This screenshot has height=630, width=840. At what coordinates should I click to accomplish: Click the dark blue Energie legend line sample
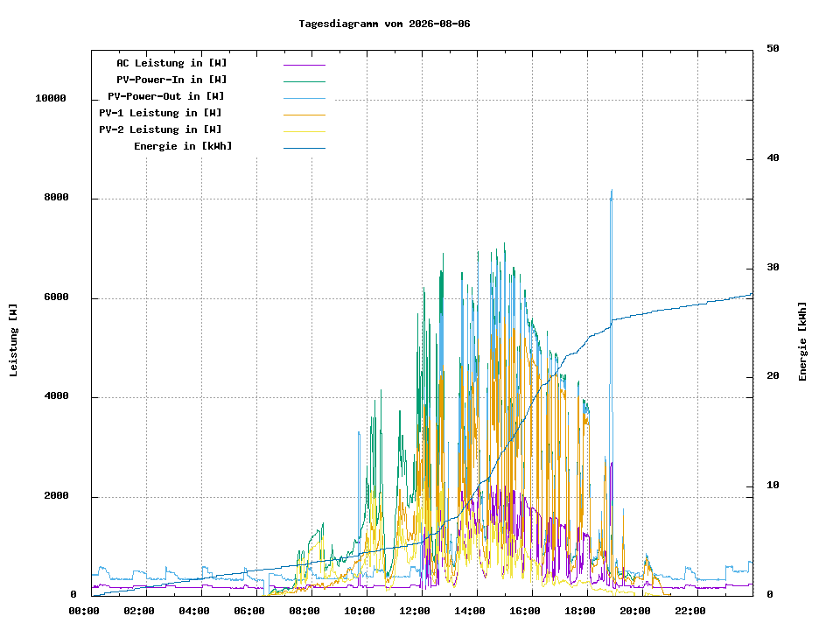coord(304,148)
